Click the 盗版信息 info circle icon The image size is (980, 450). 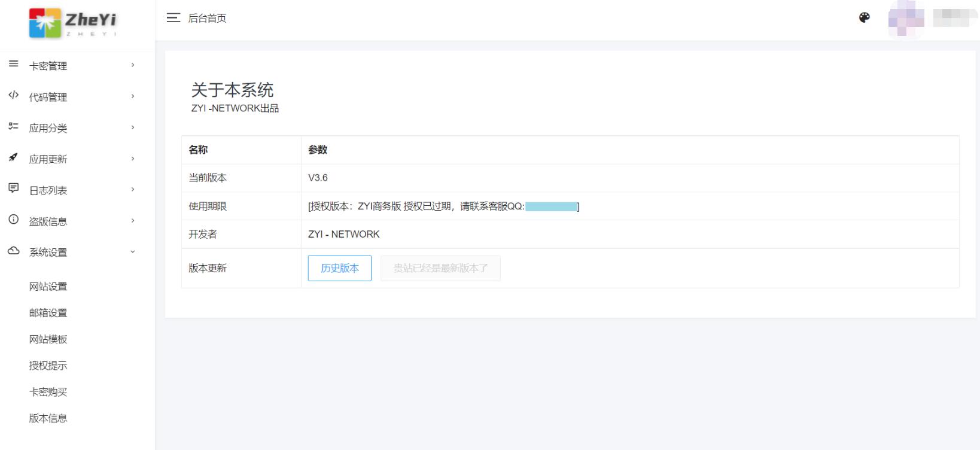(x=14, y=220)
